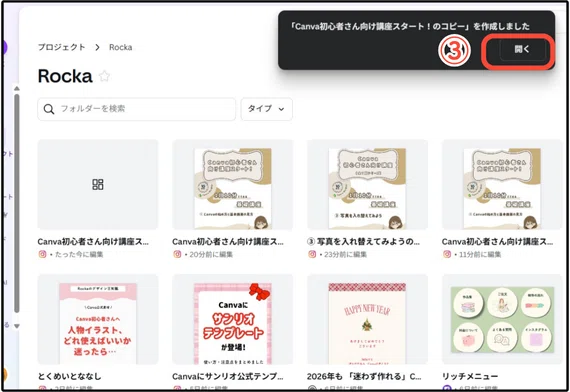This screenshot has width=570, height=392.
Task: Open the blank design edited たった今
Action: pos(98,184)
